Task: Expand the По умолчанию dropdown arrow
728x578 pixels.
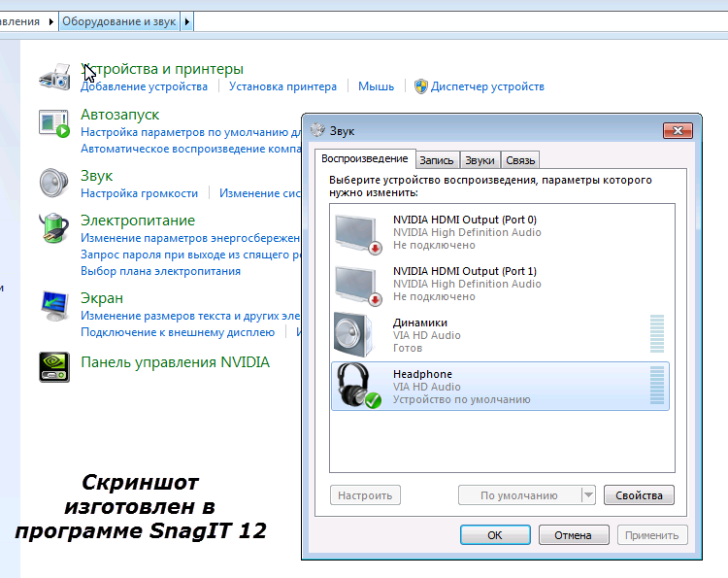Action: [x=588, y=495]
